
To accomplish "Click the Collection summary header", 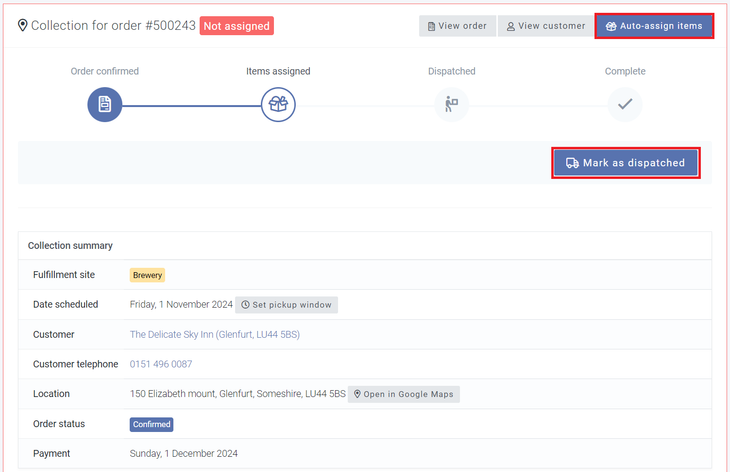I will pyautogui.click(x=70, y=245).
